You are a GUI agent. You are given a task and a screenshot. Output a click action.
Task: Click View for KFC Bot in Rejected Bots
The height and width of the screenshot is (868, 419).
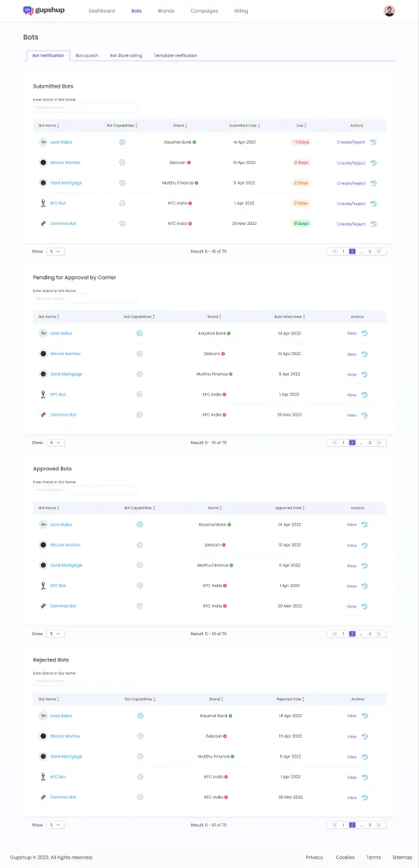pos(351,777)
